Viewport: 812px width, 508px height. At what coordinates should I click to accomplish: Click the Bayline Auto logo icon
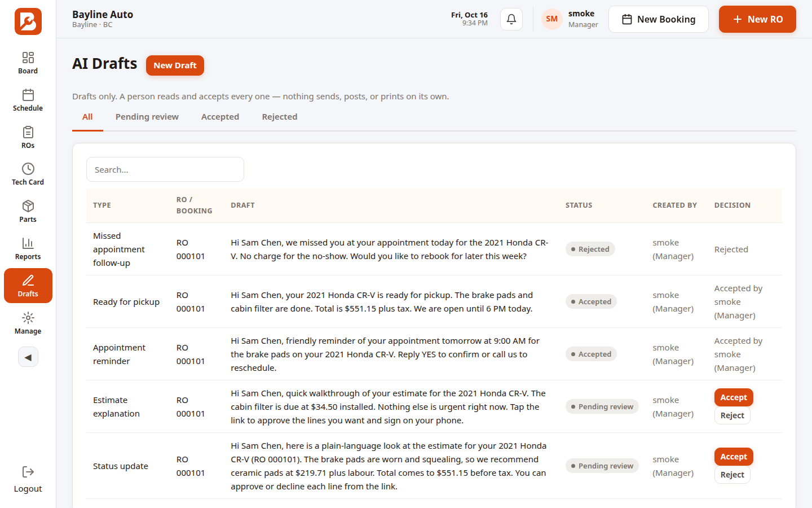(x=28, y=21)
